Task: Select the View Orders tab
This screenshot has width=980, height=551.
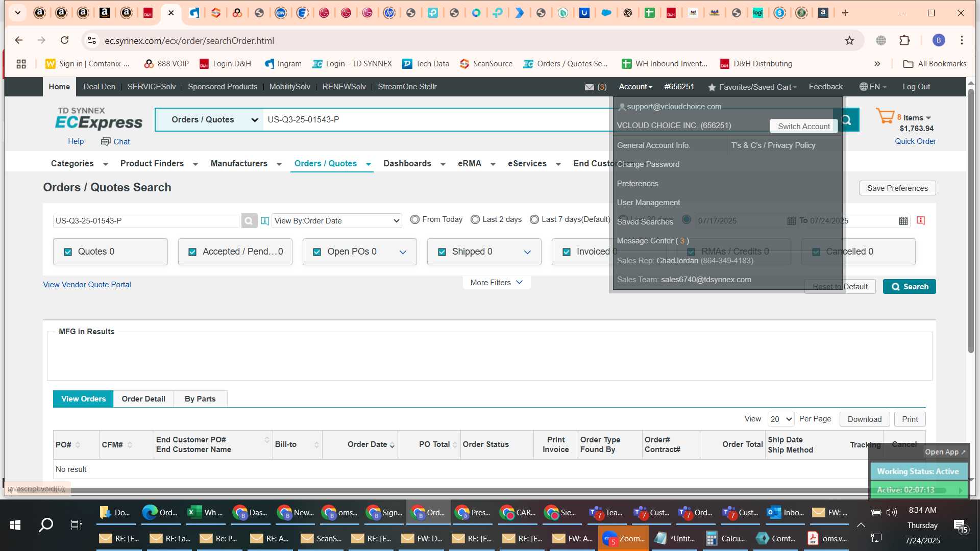Action: pos(83,399)
